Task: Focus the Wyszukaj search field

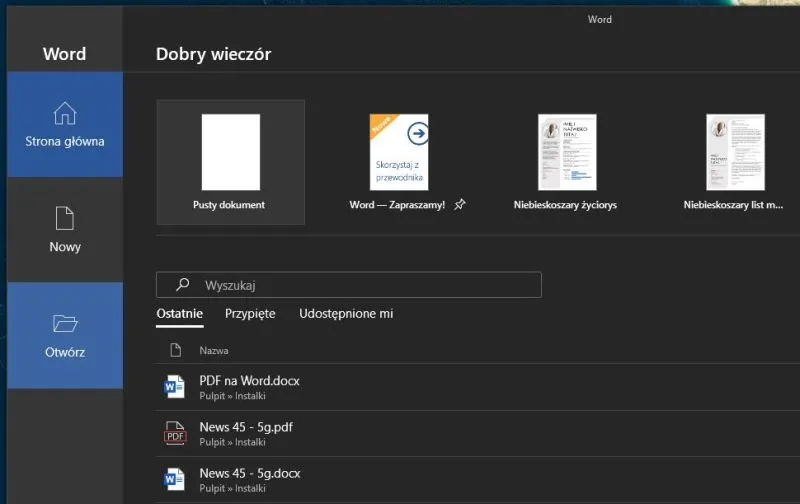Action: pos(349,285)
